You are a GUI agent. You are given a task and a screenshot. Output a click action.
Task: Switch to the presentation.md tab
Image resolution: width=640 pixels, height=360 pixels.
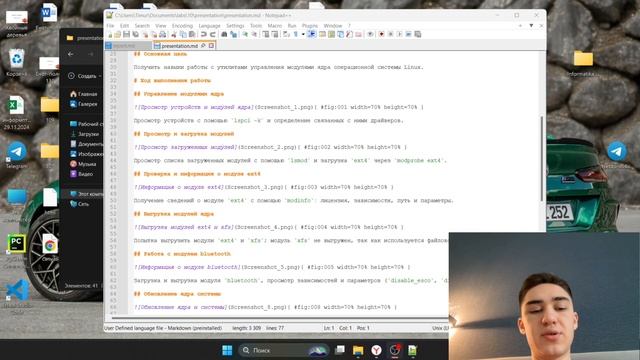tap(180, 46)
